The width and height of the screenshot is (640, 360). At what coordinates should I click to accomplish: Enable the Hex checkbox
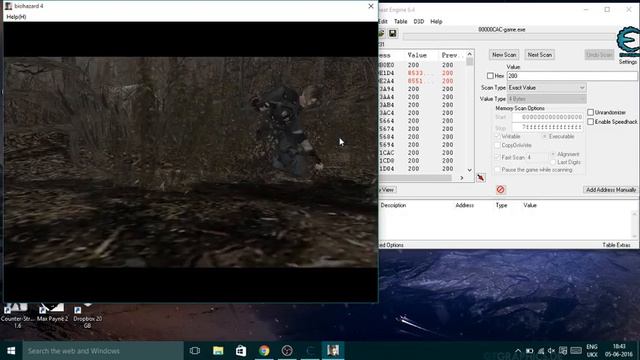click(490, 76)
